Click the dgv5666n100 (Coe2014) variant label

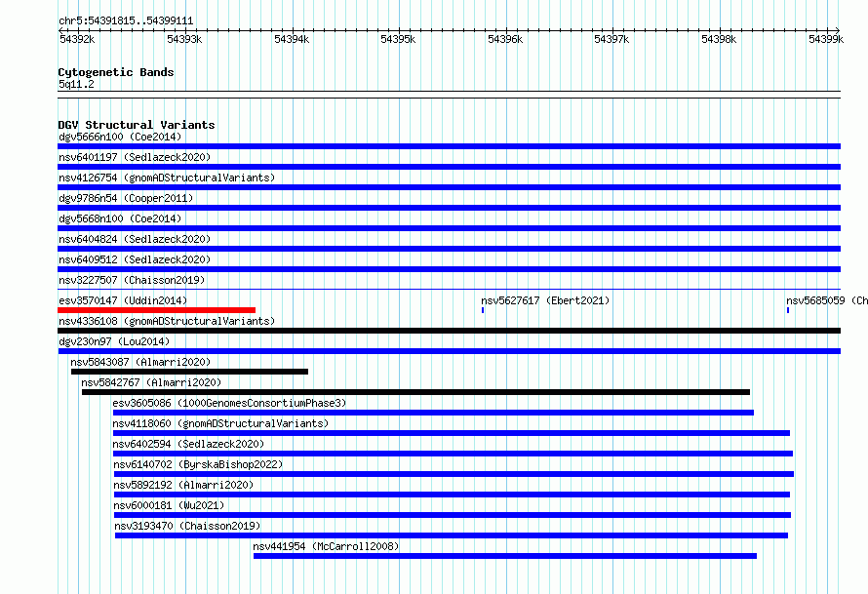pyautogui.click(x=120, y=137)
